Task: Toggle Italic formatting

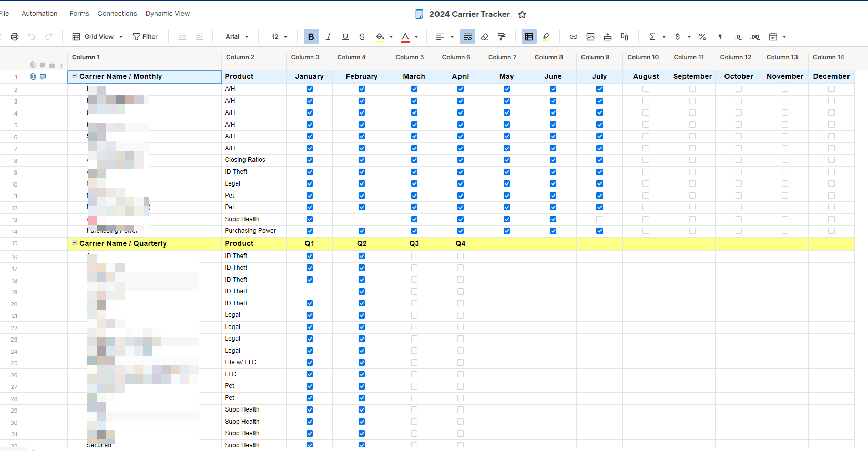Action: tap(329, 37)
